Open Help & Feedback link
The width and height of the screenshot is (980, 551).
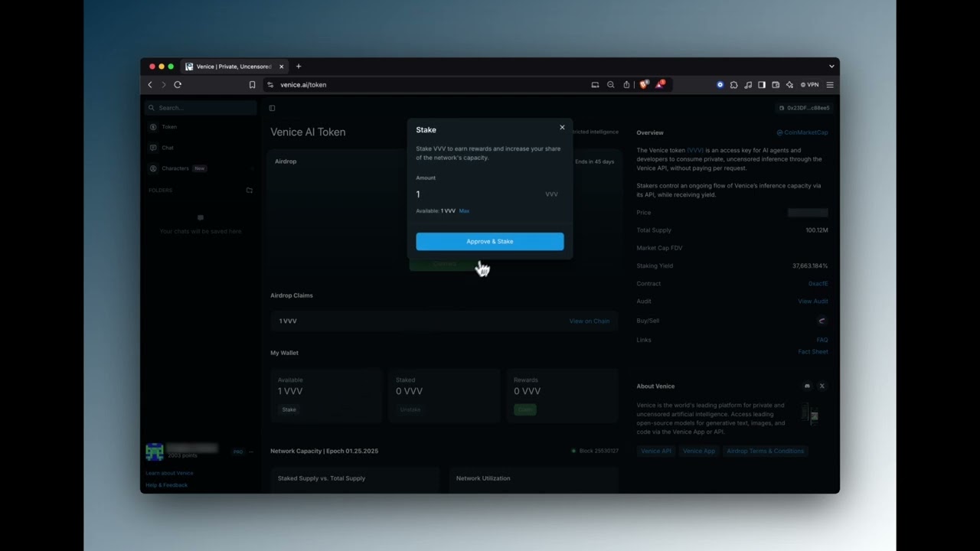click(166, 485)
